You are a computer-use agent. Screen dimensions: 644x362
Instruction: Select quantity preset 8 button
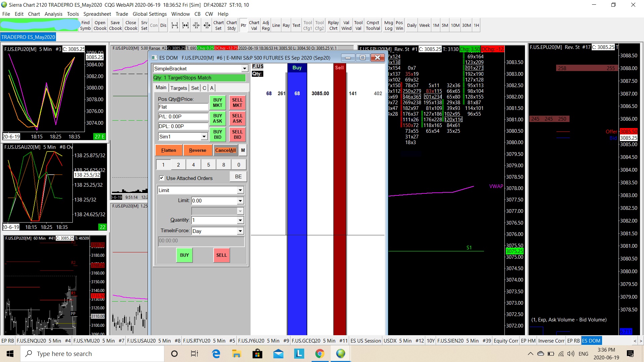[x=223, y=165]
